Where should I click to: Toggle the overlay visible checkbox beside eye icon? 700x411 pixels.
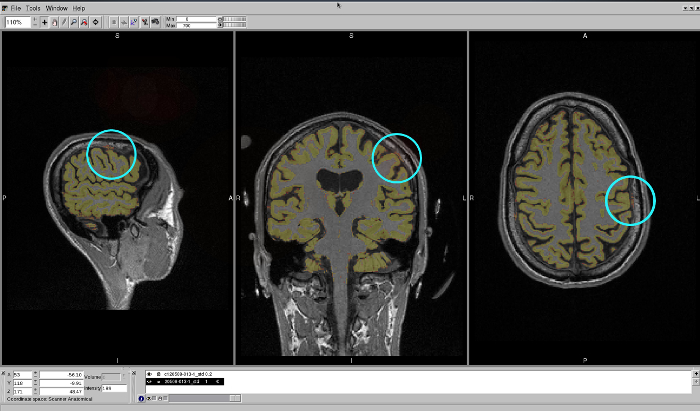(x=154, y=398)
